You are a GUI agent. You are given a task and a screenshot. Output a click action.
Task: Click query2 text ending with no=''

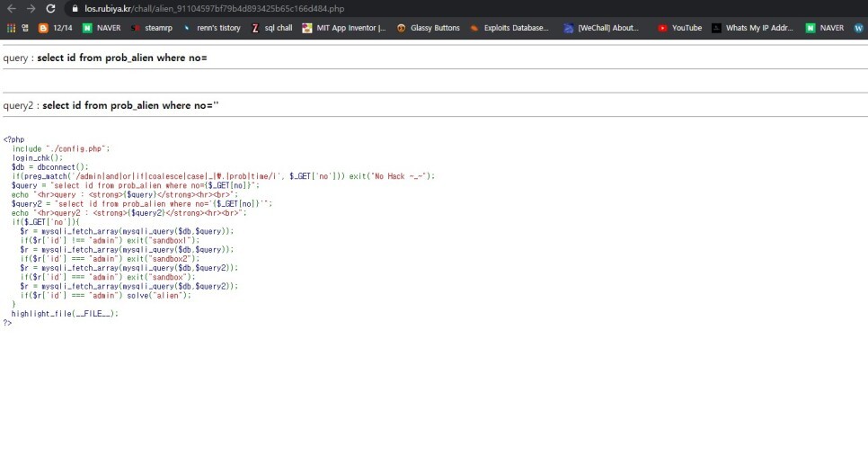point(130,105)
